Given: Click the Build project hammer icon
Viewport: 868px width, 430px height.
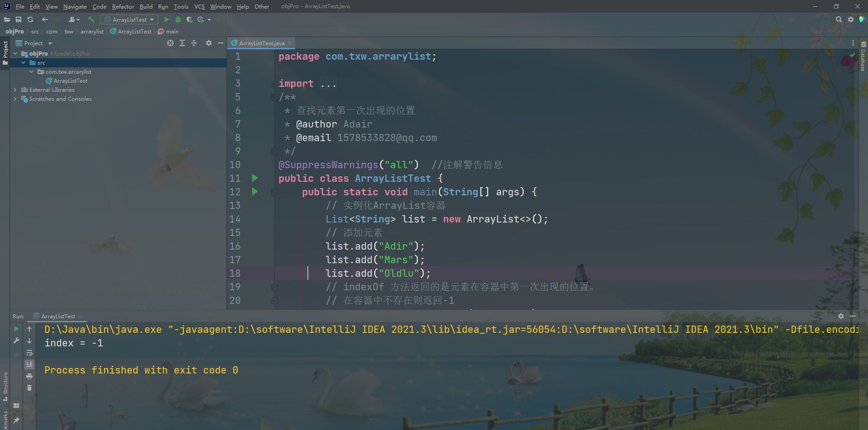Looking at the screenshot, I should click(x=91, y=19).
